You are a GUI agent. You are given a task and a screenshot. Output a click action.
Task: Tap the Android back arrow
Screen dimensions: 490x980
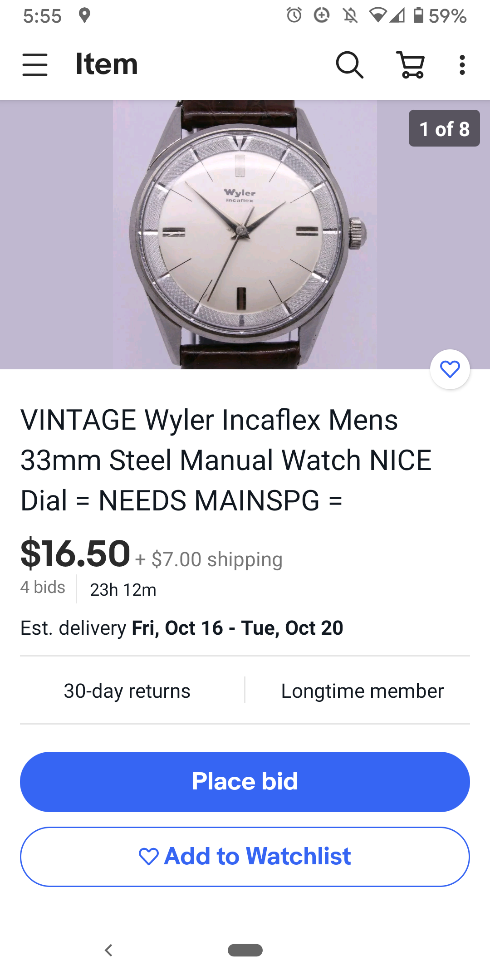tap(108, 950)
